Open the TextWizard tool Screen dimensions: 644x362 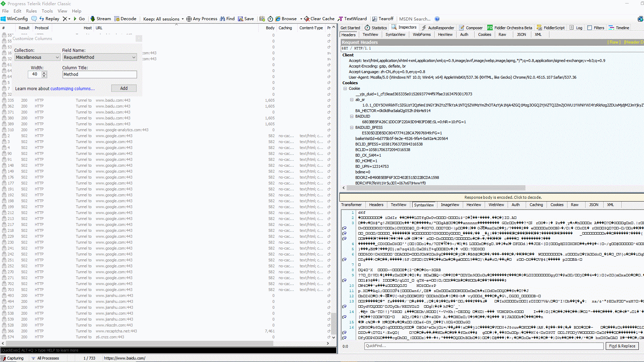pyautogui.click(x=352, y=19)
